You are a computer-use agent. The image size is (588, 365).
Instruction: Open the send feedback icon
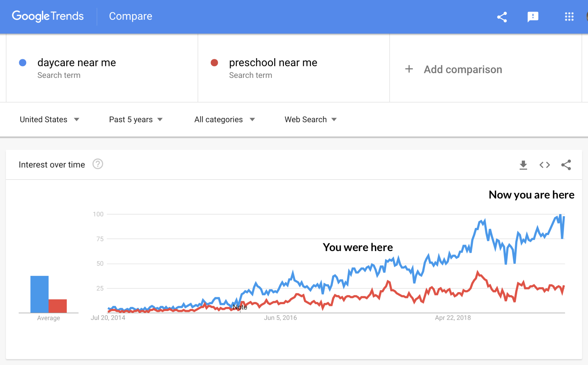pos(533,17)
